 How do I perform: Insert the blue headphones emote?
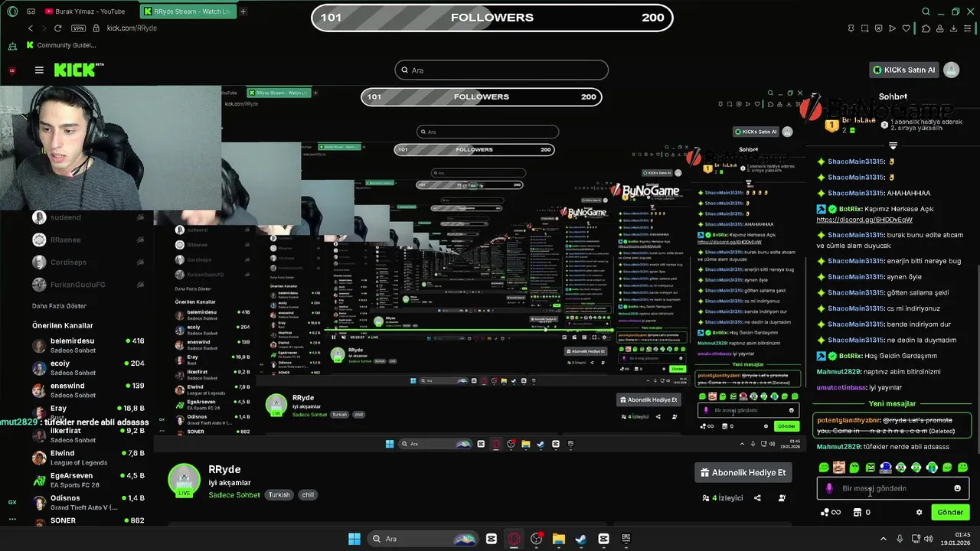pyautogui.click(x=885, y=467)
